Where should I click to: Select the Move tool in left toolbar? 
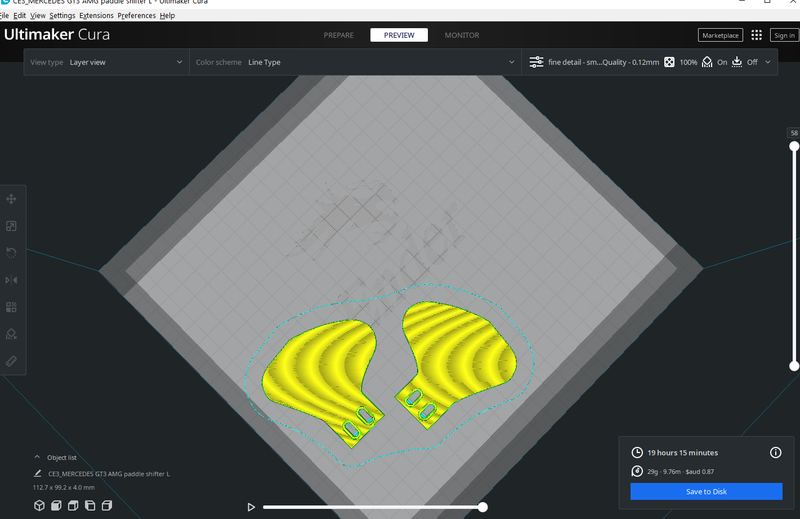pyautogui.click(x=12, y=199)
